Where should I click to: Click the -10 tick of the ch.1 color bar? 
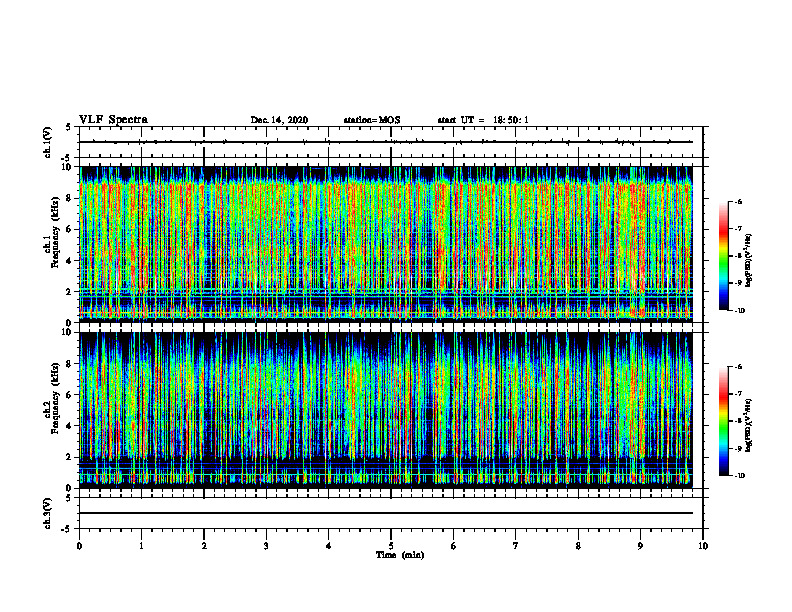739,311
